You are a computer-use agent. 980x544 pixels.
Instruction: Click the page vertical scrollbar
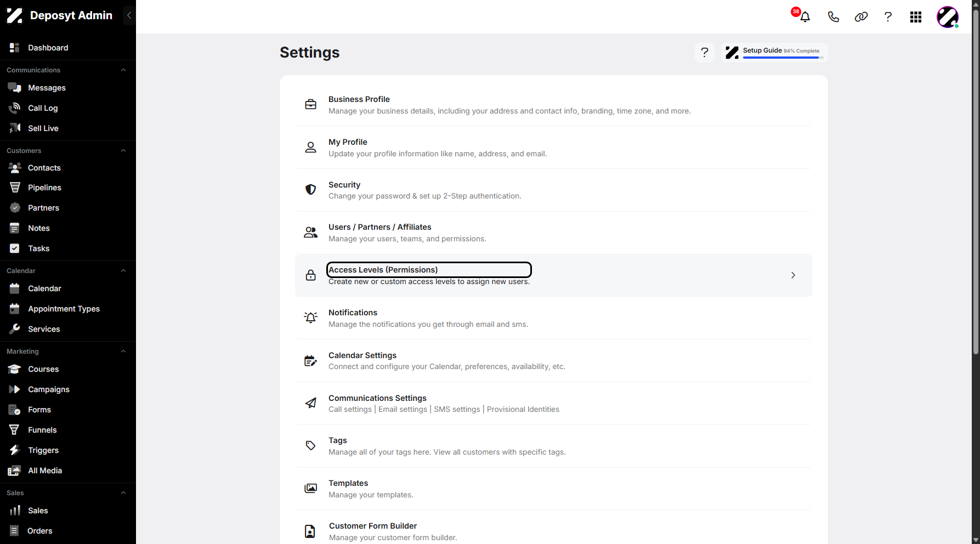click(x=976, y=181)
